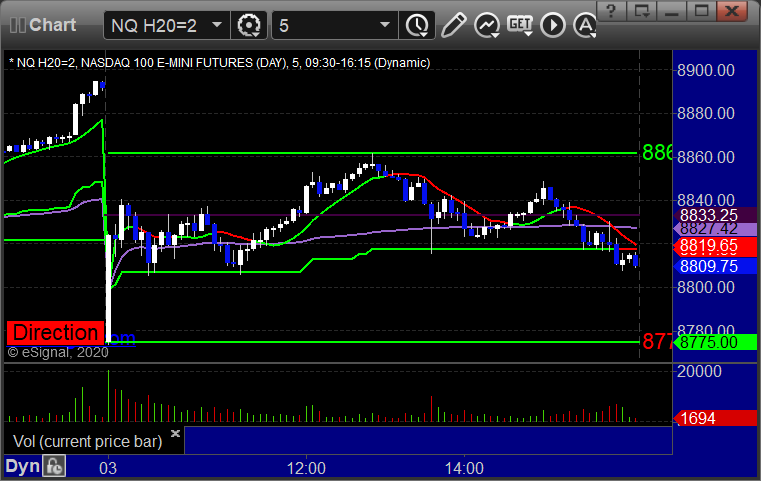761x481 pixels.
Task: Expand the interval 5 dropdown
Action: click(385, 25)
